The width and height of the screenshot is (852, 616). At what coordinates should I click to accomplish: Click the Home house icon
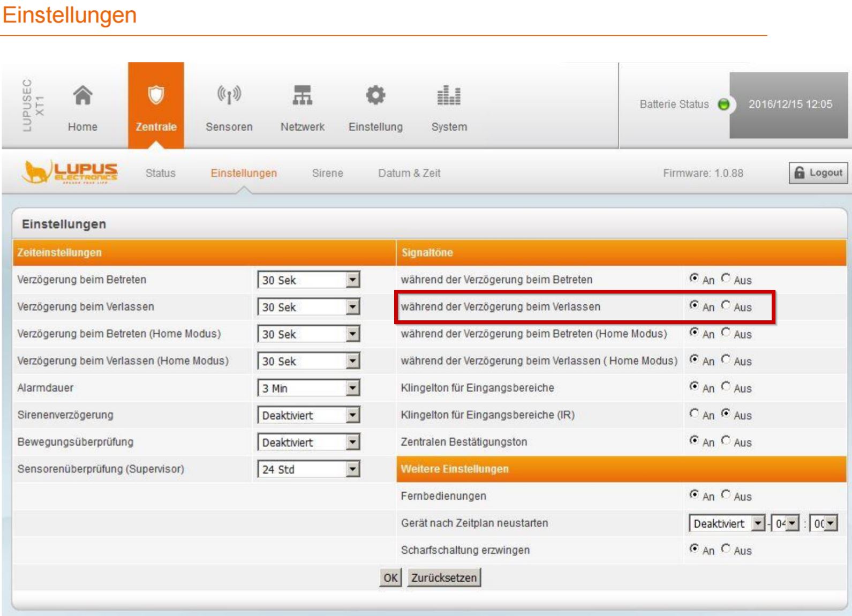click(82, 96)
